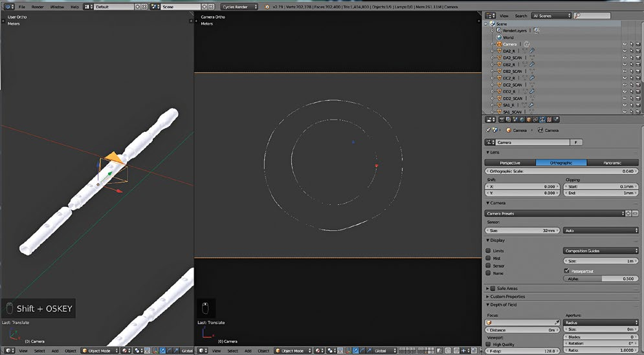The height and width of the screenshot is (355, 644).
Task: Open Select menu in camera viewport header
Action: (x=233, y=351)
